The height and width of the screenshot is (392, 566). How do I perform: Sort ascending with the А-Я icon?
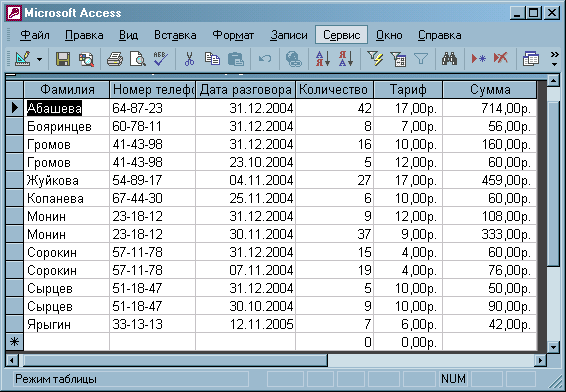point(323,58)
